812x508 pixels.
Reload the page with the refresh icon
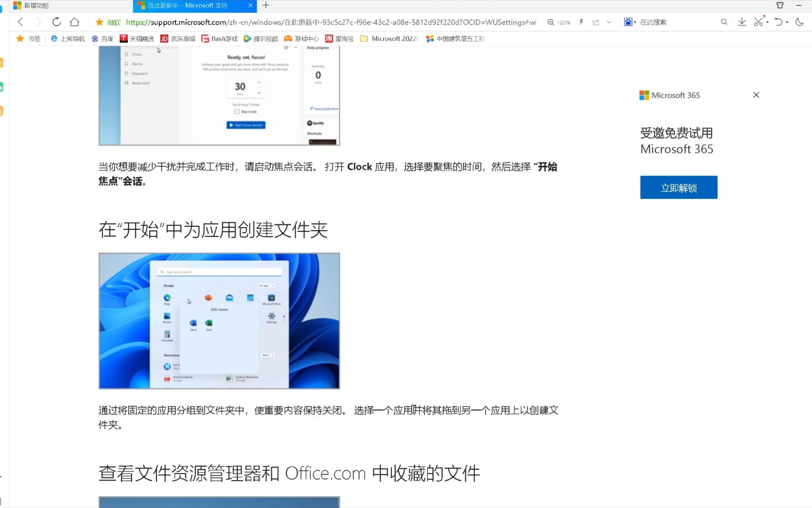click(56, 22)
